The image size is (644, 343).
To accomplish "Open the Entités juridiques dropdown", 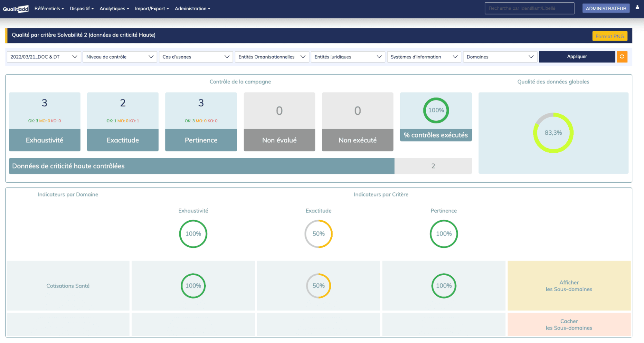I will [x=348, y=57].
